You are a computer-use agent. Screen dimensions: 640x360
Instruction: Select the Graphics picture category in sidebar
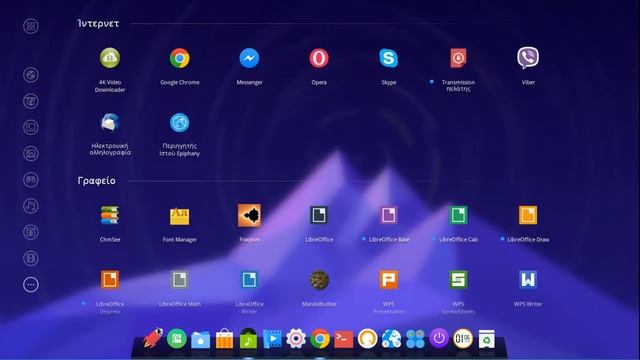coord(31,153)
